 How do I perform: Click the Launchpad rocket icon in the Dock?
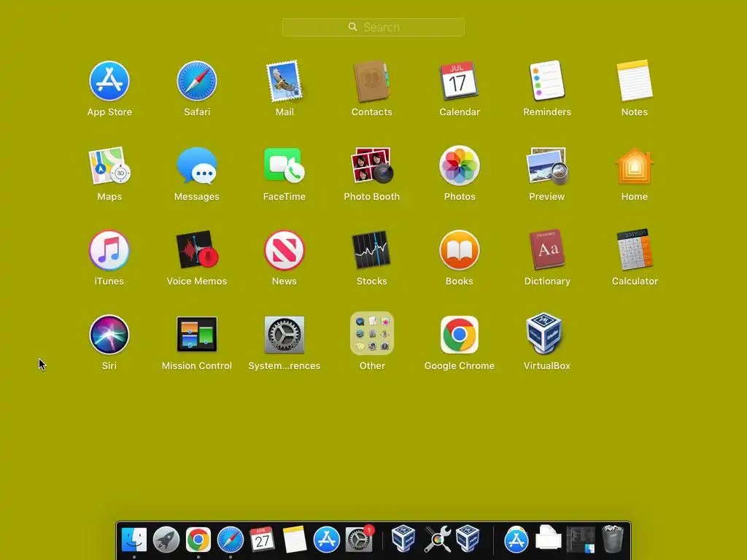pyautogui.click(x=166, y=540)
